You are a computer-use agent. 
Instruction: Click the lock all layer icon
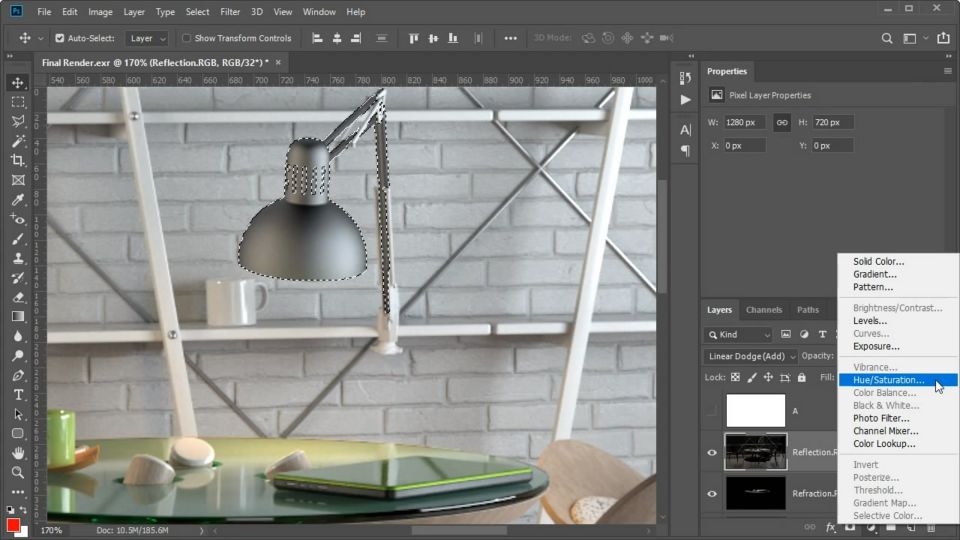(x=801, y=377)
